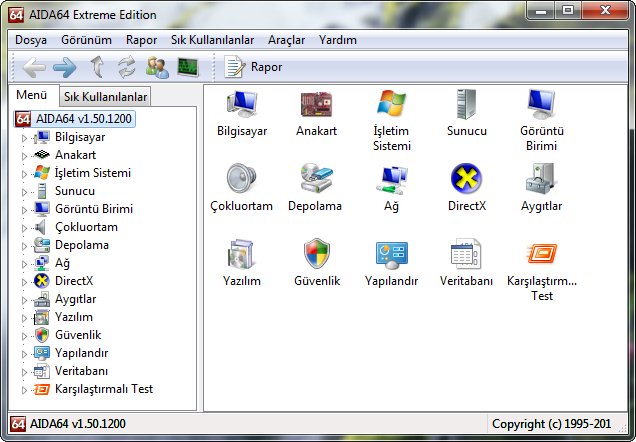The image size is (636, 442).
Task: Open the Rapor menu in menu bar
Action: coord(142,40)
